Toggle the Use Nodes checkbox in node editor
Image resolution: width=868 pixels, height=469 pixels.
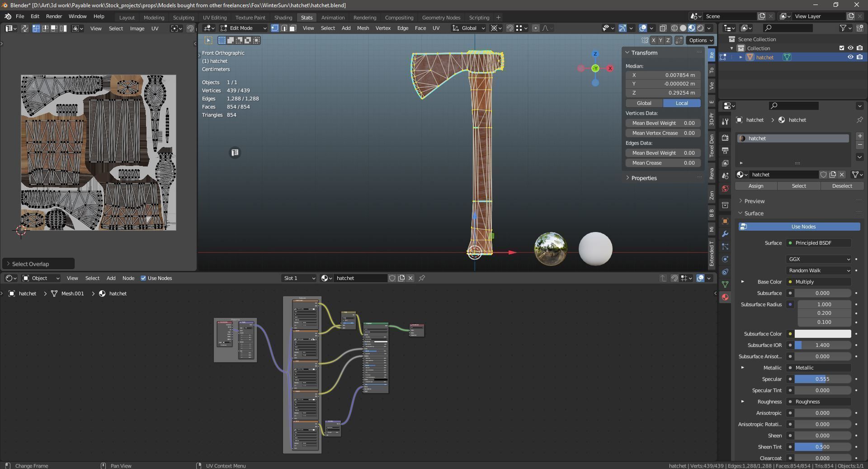click(x=143, y=278)
